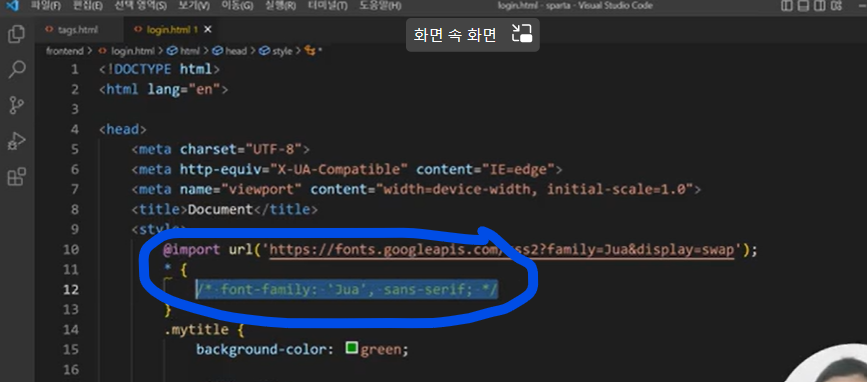Viewport: 867px width, 382px height.
Task: Expand the html breadcrumb element
Action: click(x=190, y=51)
